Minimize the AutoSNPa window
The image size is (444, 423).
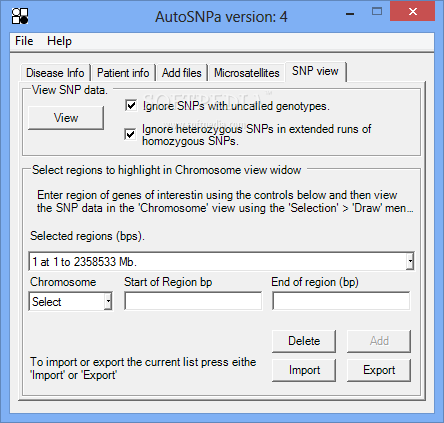click(350, 14)
